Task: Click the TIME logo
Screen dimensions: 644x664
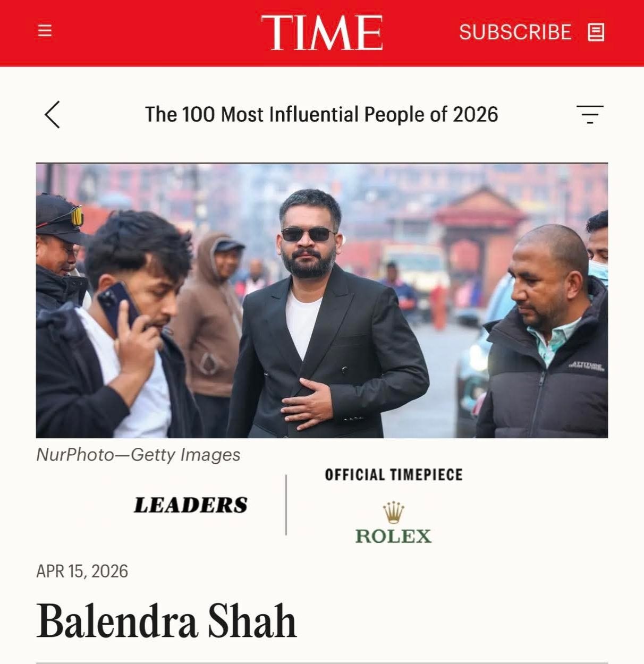Action: point(321,32)
